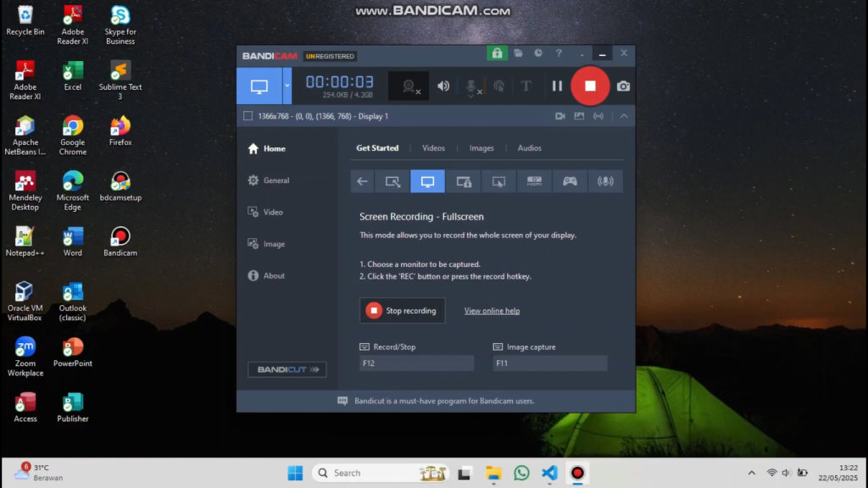Select the rectangle area recording mode icon
Screen dimensions: 868x488
(392, 181)
